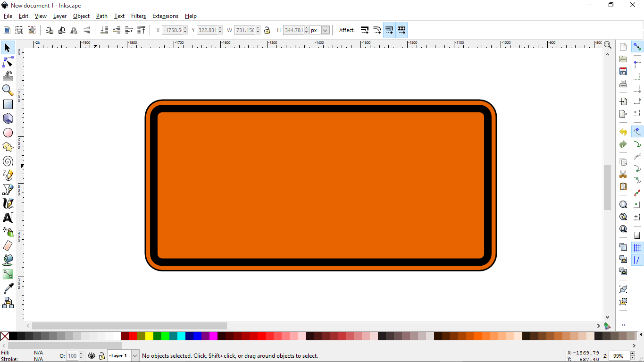Open the Extensions menu

pyautogui.click(x=165, y=16)
